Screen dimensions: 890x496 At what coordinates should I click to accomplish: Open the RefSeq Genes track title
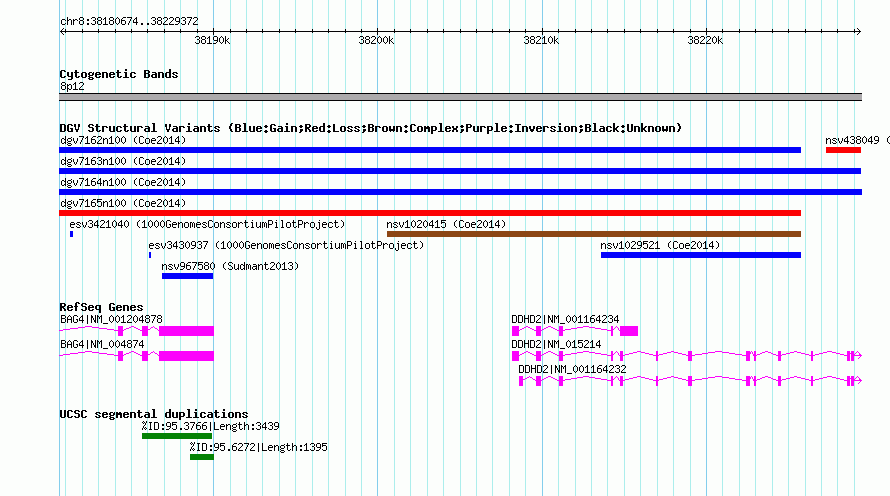tap(102, 307)
